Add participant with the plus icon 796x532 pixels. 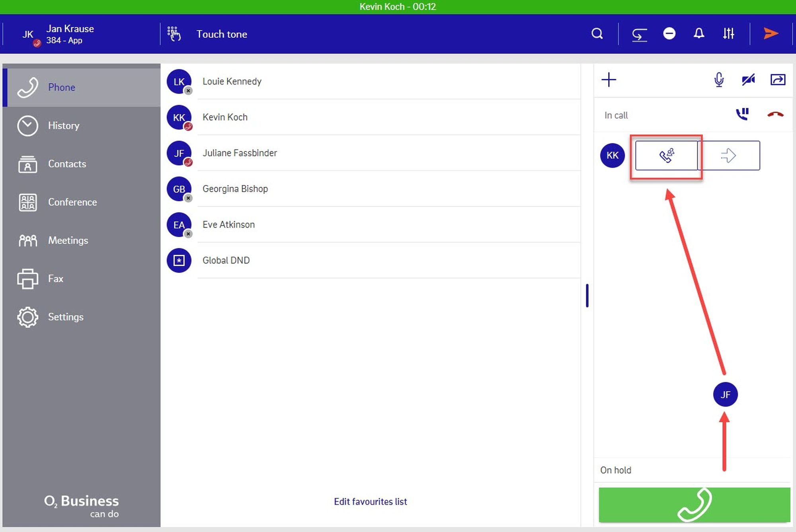(x=609, y=80)
